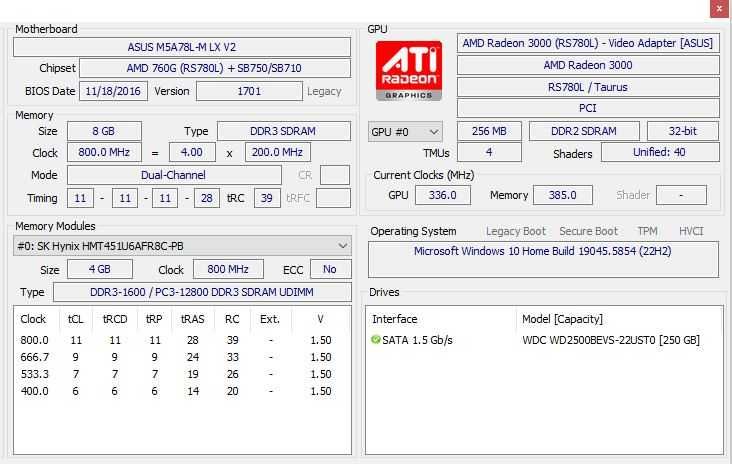Click the greyed Legacy label next to BIOS version
732x464 pixels.
pyautogui.click(x=324, y=91)
